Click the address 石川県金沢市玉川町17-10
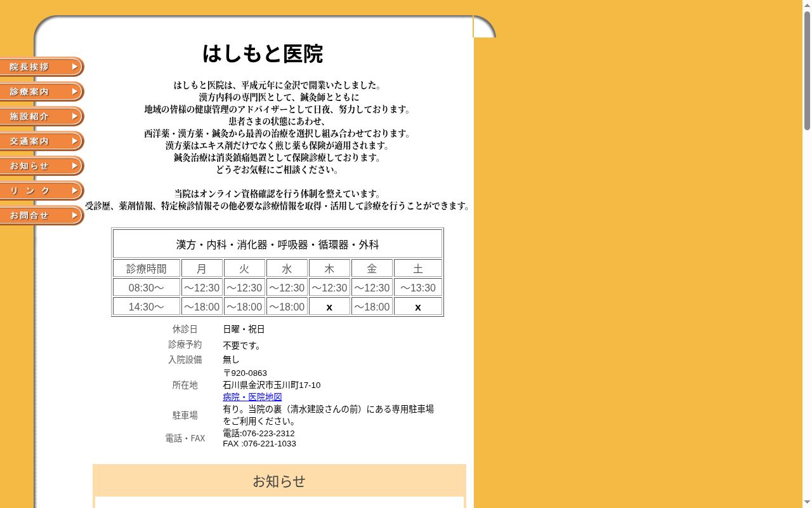Image resolution: width=812 pixels, height=508 pixels. (x=272, y=385)
